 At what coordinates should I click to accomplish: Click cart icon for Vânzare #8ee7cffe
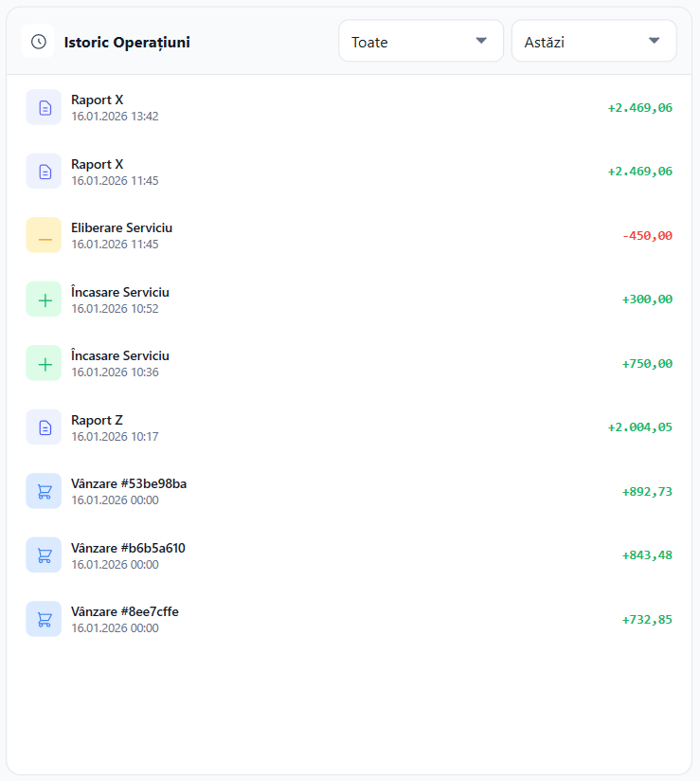pos(44,619)
